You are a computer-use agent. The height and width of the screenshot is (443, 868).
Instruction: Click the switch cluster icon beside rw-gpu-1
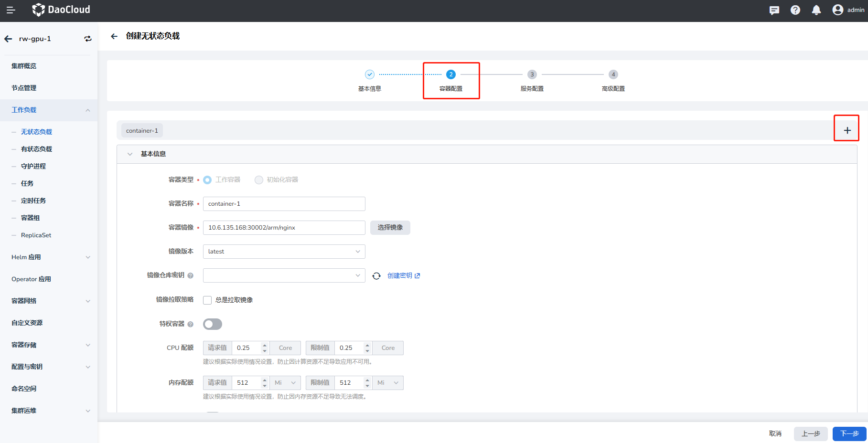[88, 39]
